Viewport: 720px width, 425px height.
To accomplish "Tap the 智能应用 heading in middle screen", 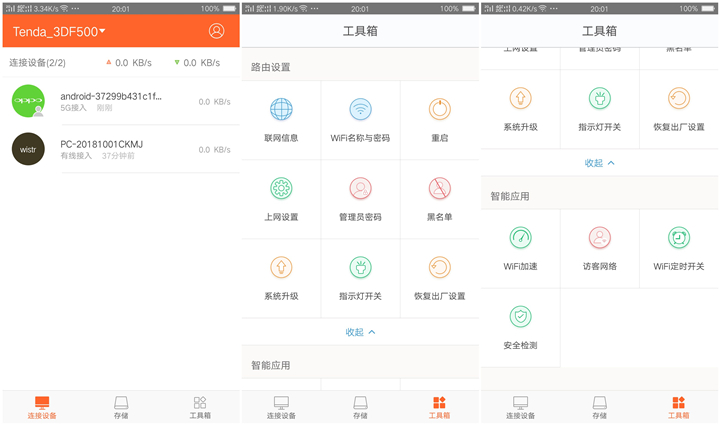I will (x=270, y=365).
